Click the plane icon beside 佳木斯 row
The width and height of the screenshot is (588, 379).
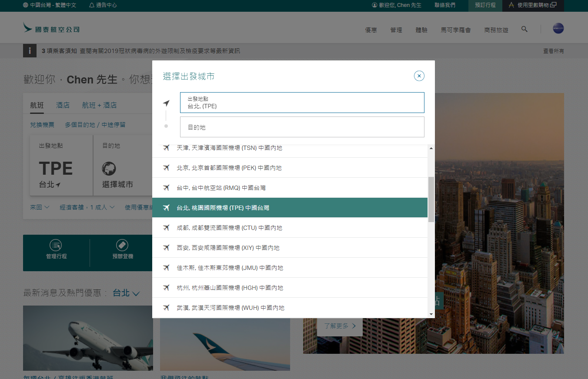pyautogui.click(x=166, y=268)
